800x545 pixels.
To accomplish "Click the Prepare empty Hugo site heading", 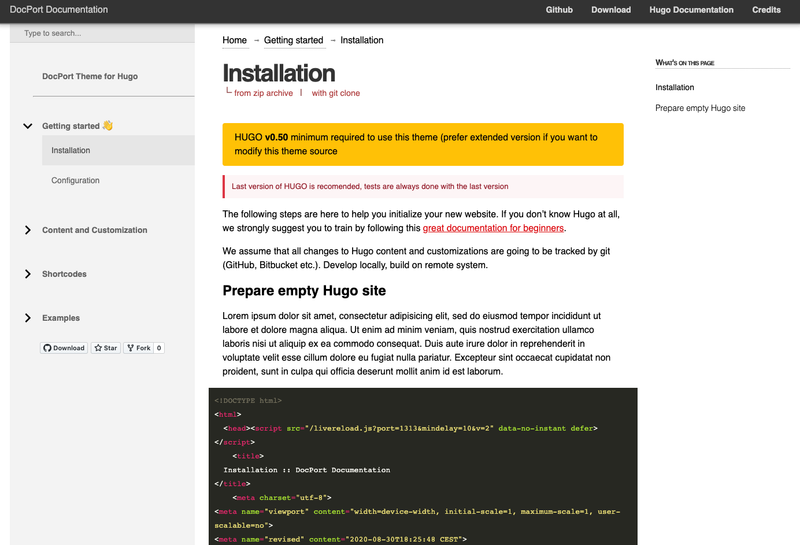I will click(304, 290).
